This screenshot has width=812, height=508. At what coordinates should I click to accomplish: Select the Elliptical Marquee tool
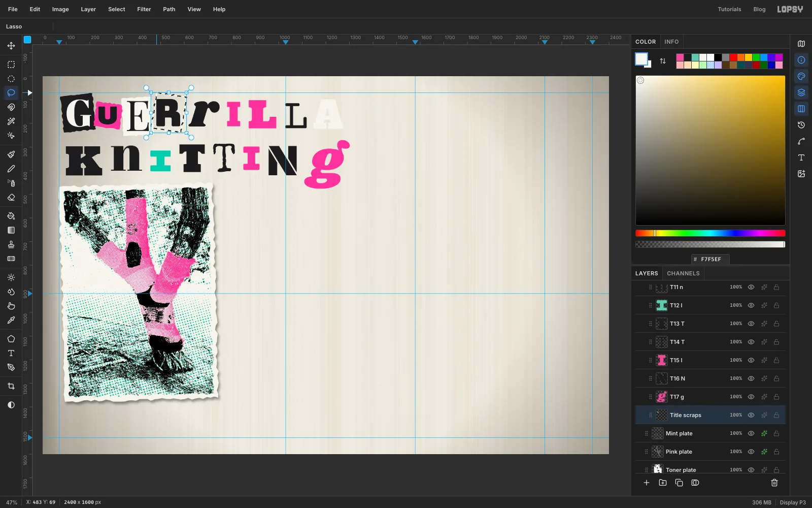(x=11, y=79)
